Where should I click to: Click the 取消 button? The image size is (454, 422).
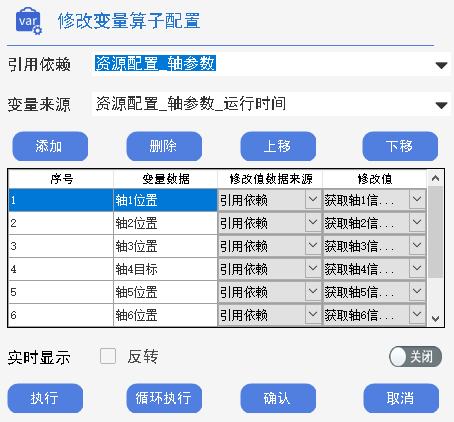(401, 398)
